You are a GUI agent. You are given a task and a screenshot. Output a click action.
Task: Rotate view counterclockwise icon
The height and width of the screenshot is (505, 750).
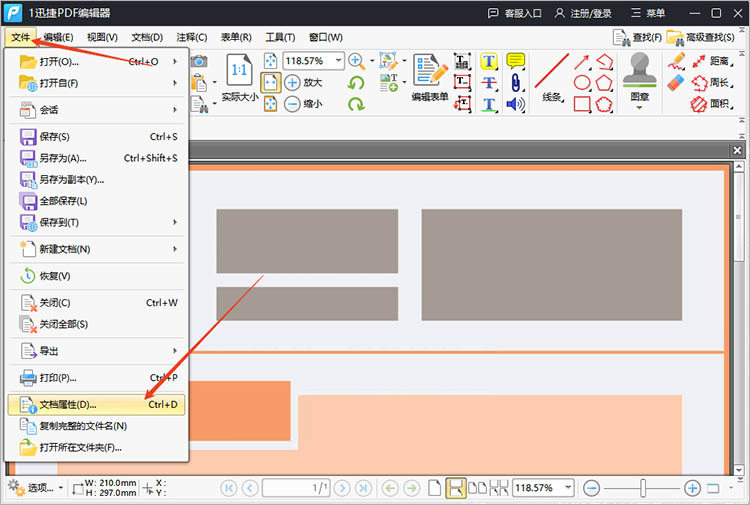(356, 83)
